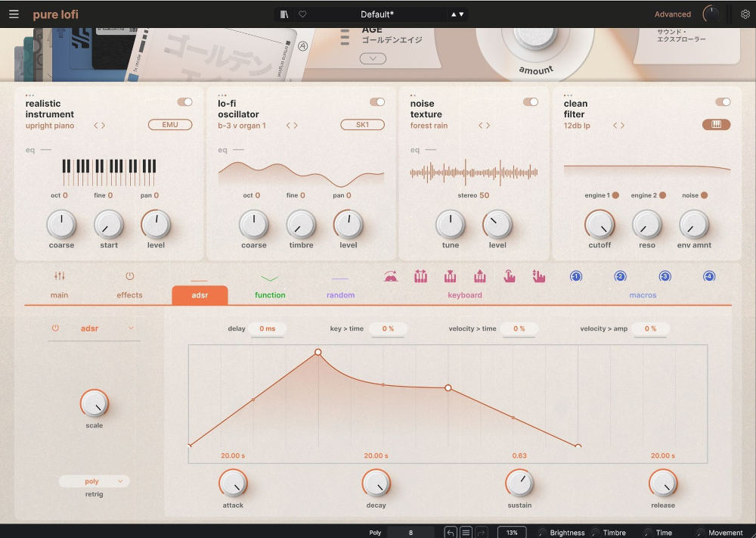Open the hamburger main menu
The height and width of the screenshot is (538, 756).
pyautogui.click(x=14, y=14)
